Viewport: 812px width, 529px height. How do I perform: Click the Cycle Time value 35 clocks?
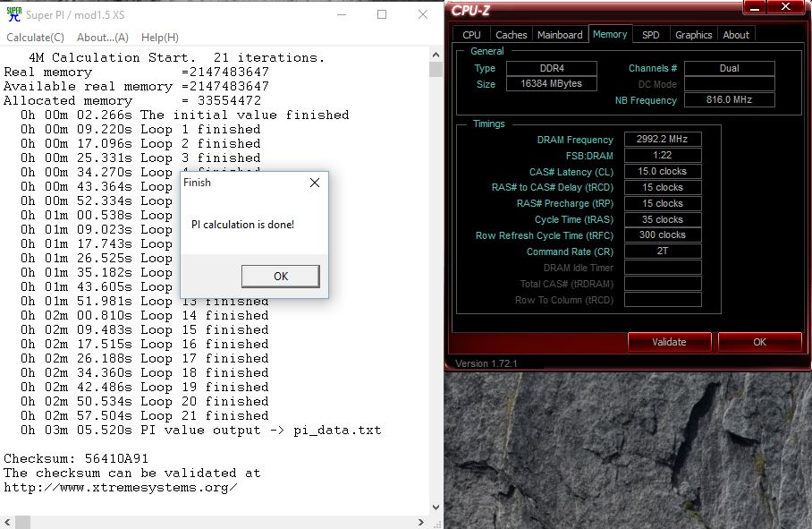(x=663, y=219)
